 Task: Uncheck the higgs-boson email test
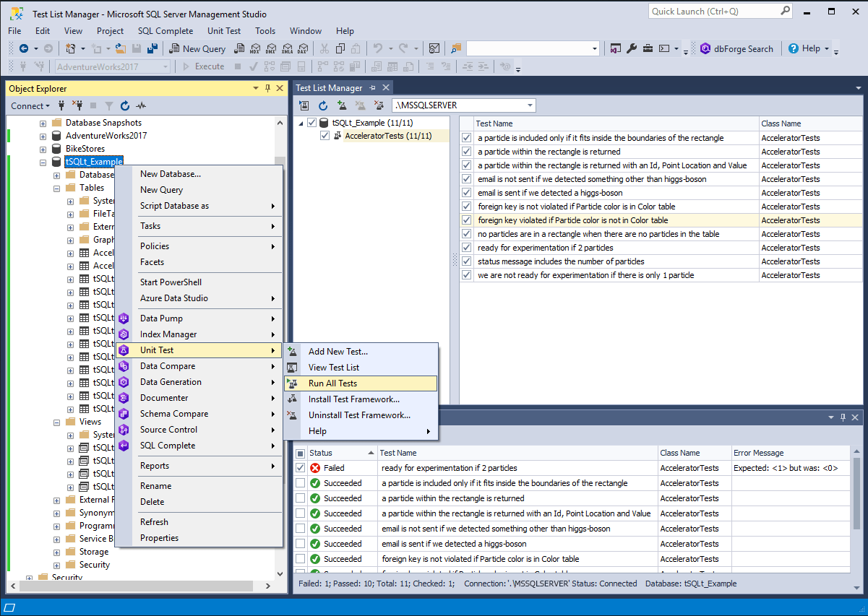(466, 192)
